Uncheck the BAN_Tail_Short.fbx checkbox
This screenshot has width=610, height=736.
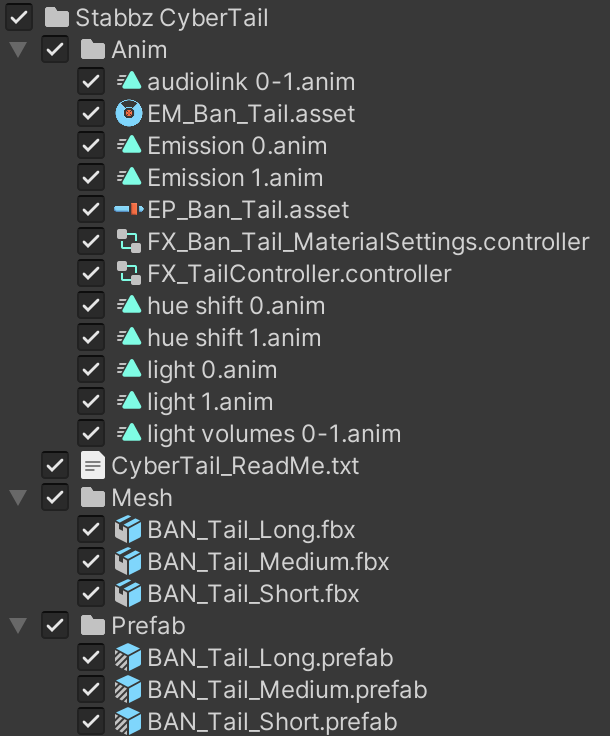pyautogui.click(x=91, y=594)
